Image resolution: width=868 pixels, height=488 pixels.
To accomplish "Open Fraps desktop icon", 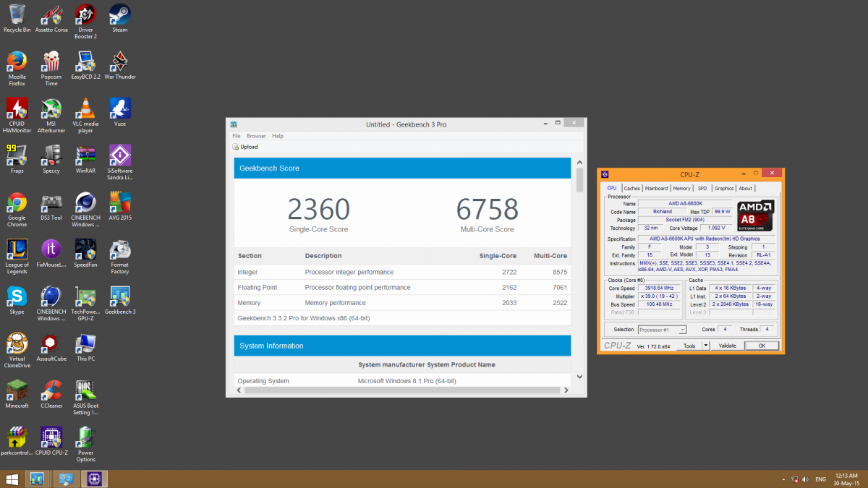I will coord(17,160).
